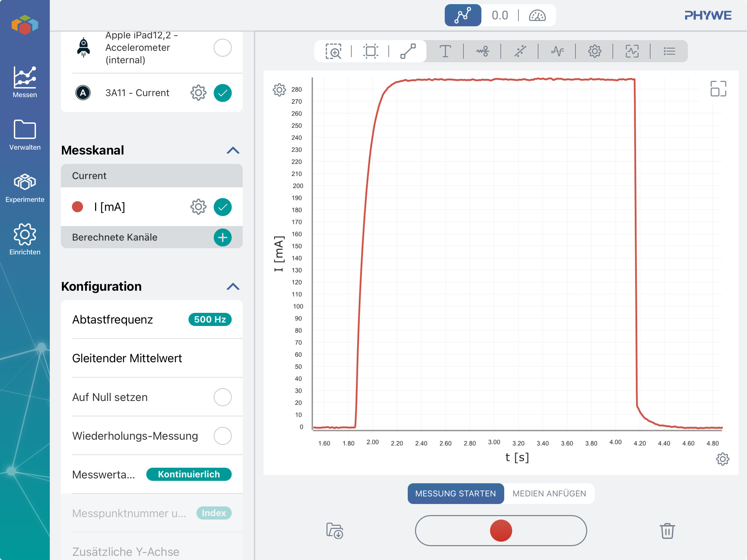Click the red I [mA] color dot
747x560 pixels.
(x=77, y=207)
